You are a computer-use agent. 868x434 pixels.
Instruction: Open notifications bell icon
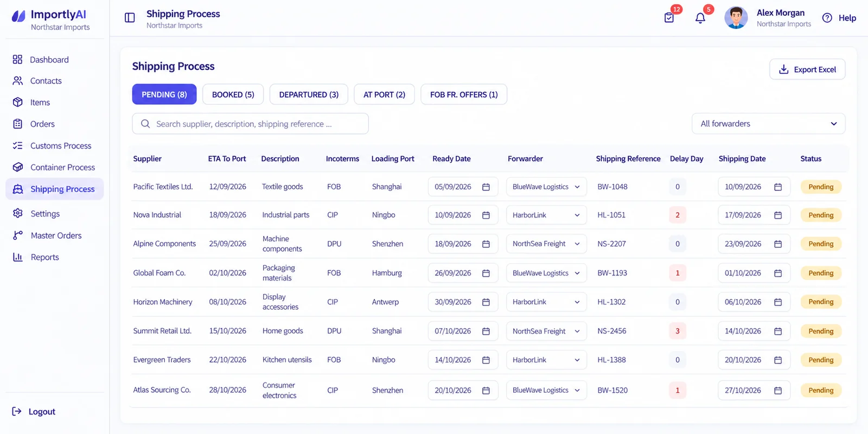700,18
